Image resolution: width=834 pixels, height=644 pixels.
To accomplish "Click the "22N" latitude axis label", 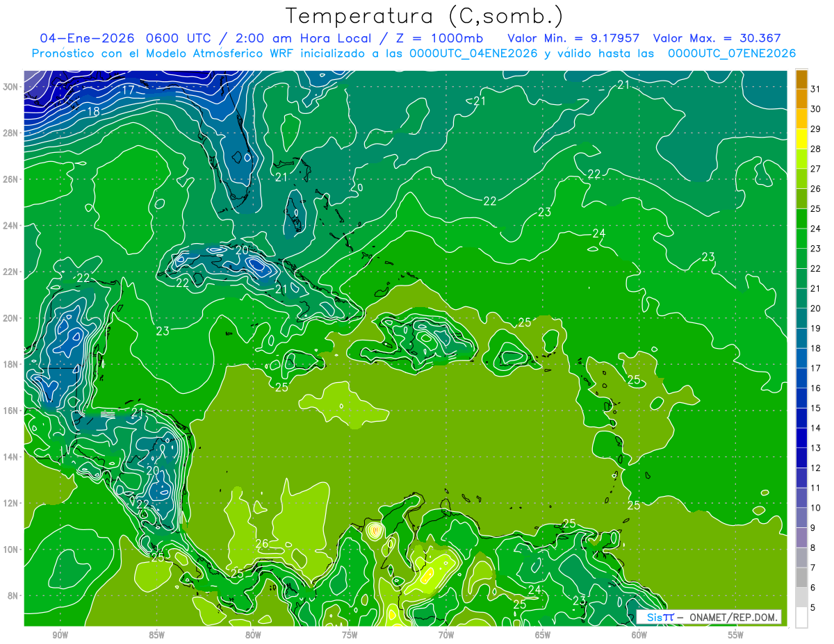I will [x=11, y=272].
